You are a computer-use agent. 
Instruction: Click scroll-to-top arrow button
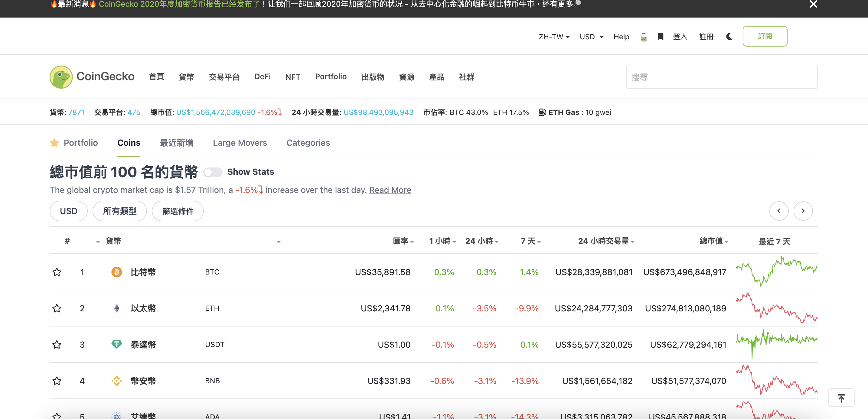841,398
